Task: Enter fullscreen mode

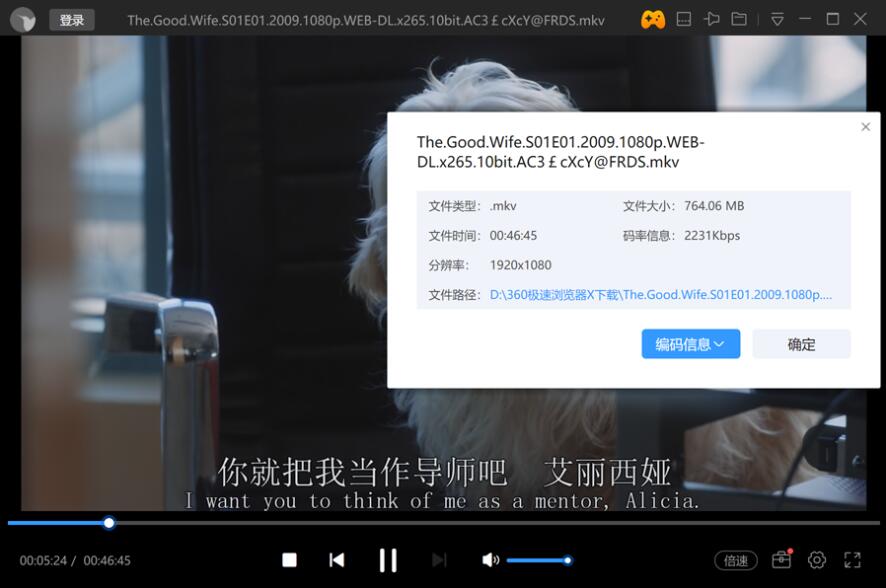Action: click(853, 560)
